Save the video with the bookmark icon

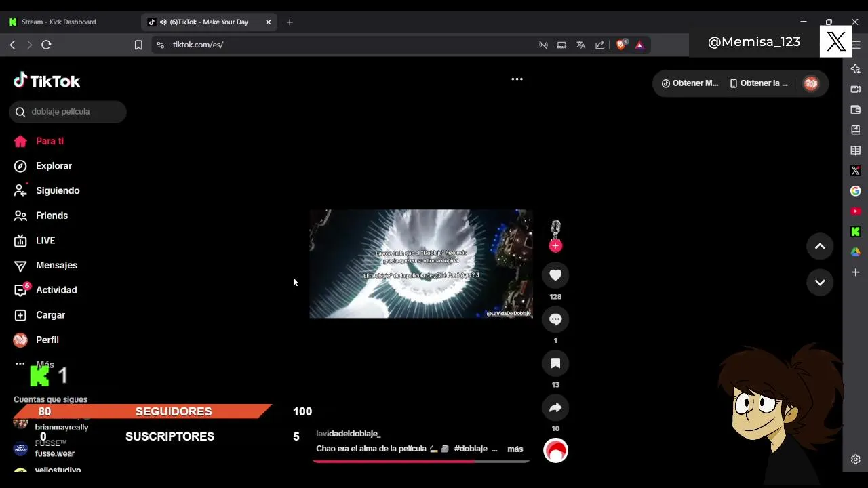(555, 363)
